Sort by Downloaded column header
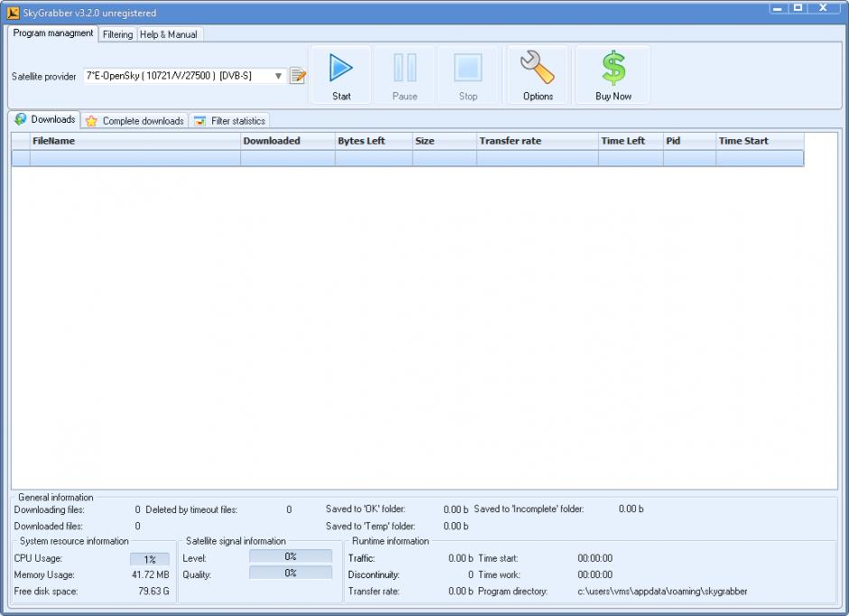The height and width of the screenshot is (616, 849). (x=287, y=141)
